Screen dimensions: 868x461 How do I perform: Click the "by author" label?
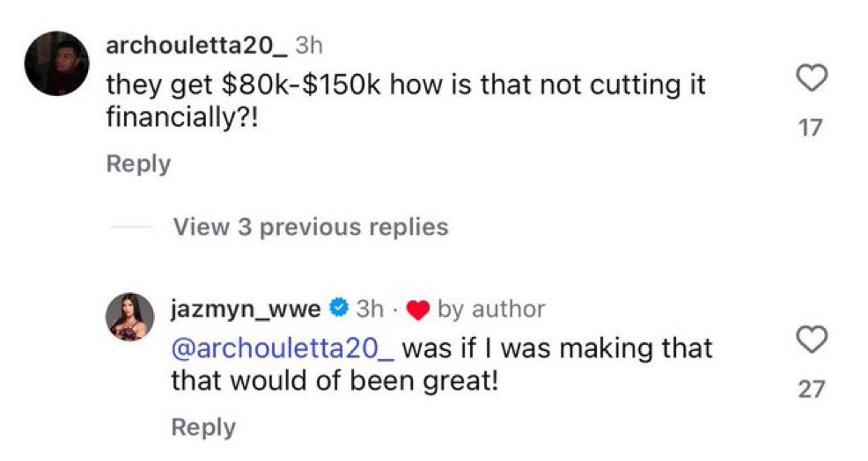490,309
